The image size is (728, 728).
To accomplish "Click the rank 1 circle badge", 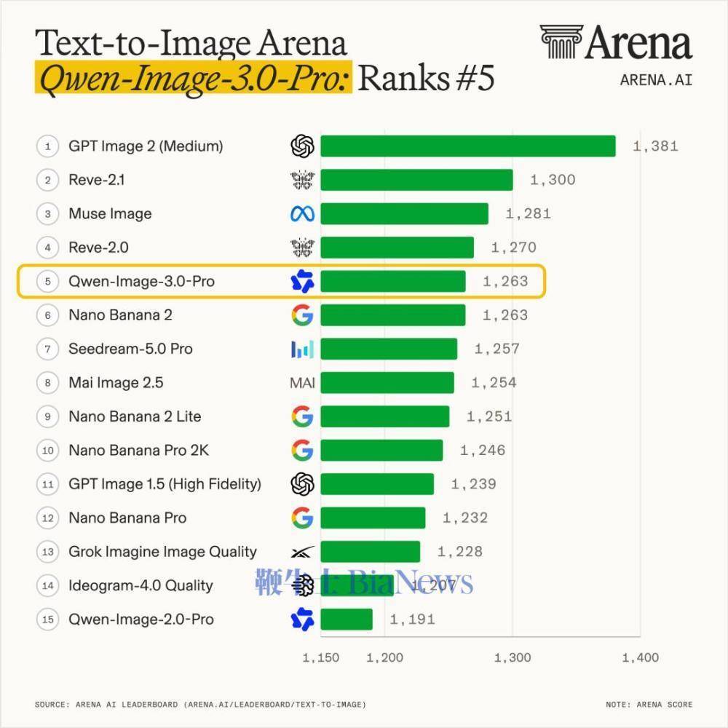I will 48,146.
